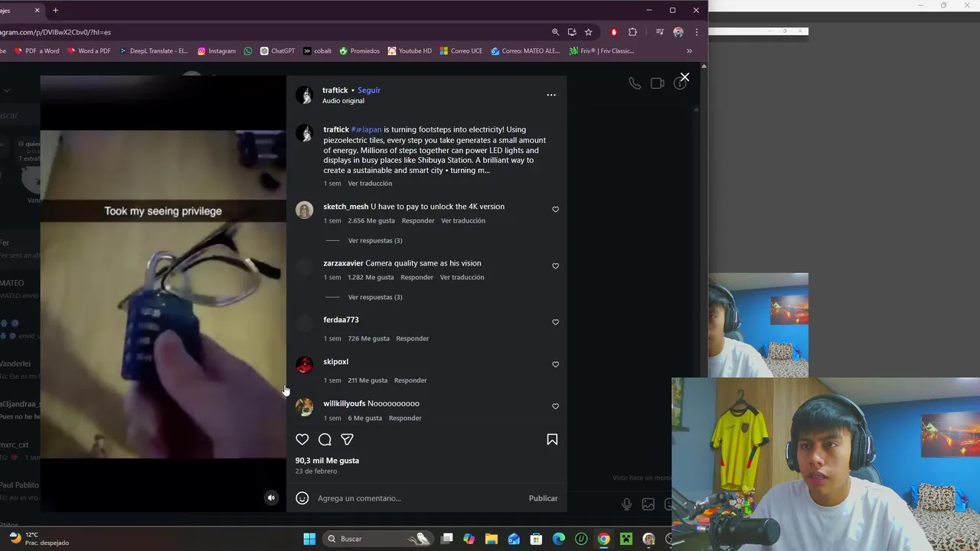Open the ferdaa773 username
The height and width of the screenshot is (551, 980).
[x=341, y=320]
